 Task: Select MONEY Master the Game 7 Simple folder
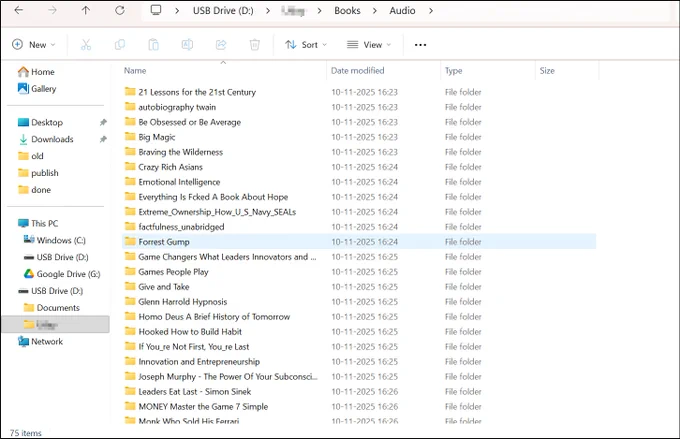tap(203, 406)
